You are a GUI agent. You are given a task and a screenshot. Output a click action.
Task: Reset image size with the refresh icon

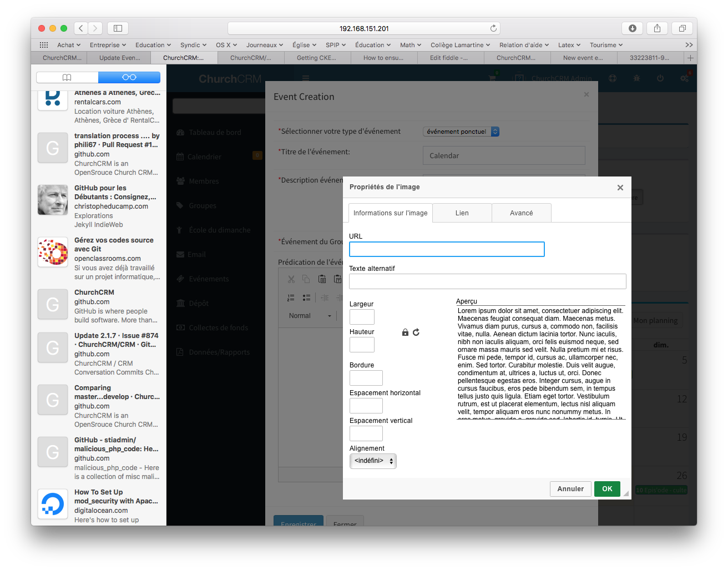point(416,332)
